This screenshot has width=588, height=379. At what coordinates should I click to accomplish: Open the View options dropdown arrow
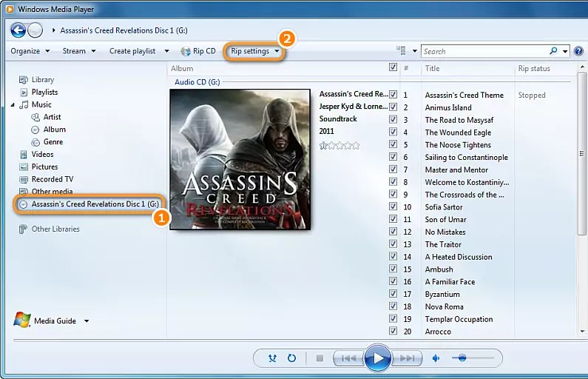[415, 51]
